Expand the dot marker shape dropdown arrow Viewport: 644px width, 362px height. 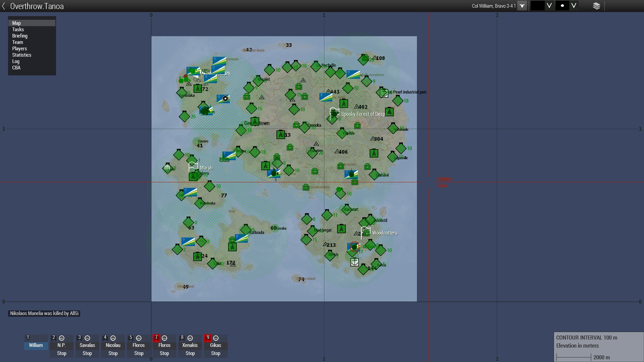(x=574, y=6)
